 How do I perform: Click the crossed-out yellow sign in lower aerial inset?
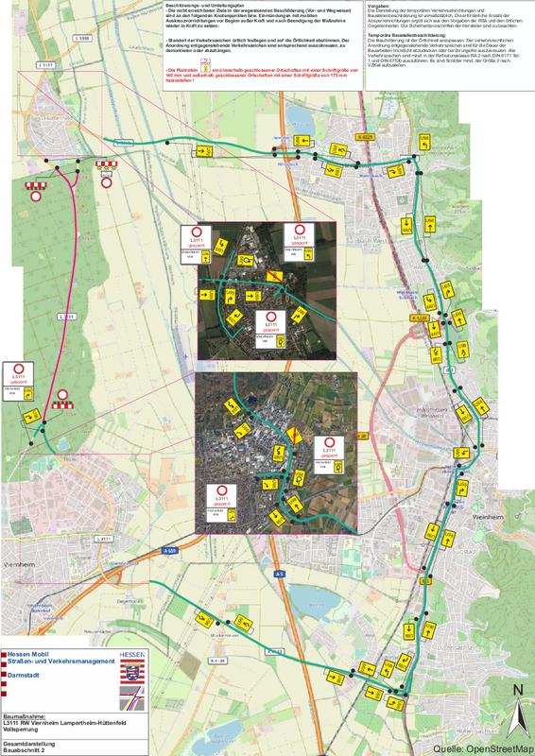294,436
